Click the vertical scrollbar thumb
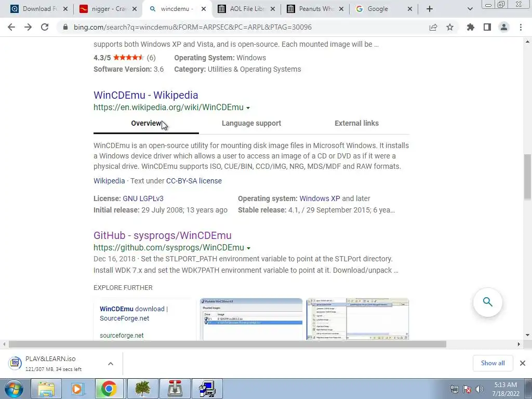 527,177
